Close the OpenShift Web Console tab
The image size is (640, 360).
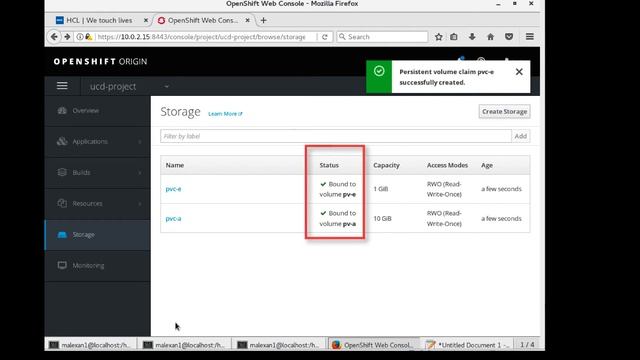pyautogui.click(x=247, y=20)
